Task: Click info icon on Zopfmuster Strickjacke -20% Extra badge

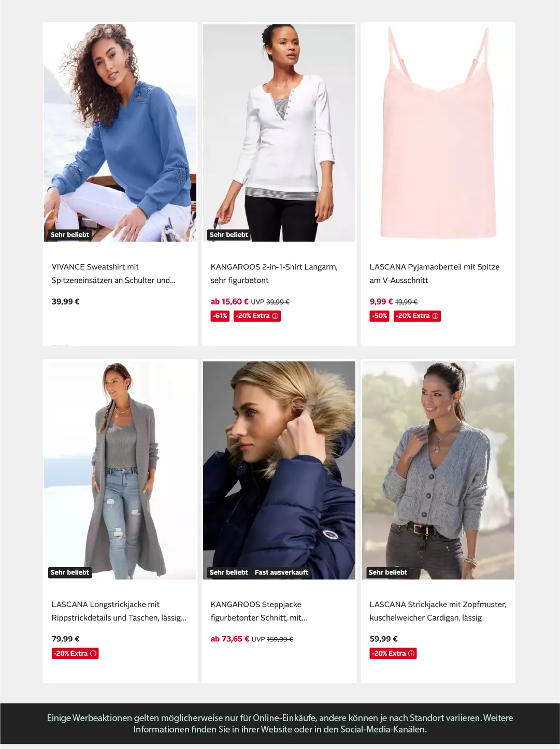Action: [411, 654]
